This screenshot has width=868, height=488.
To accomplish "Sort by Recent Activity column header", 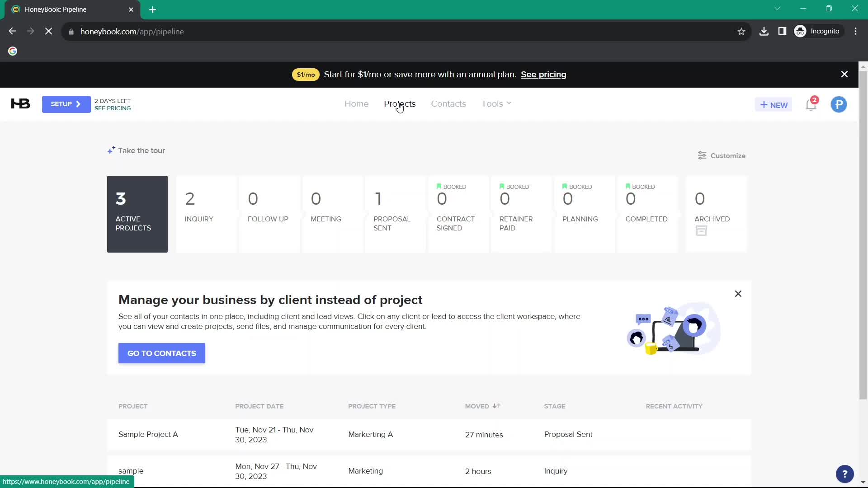I will [674, 406].
